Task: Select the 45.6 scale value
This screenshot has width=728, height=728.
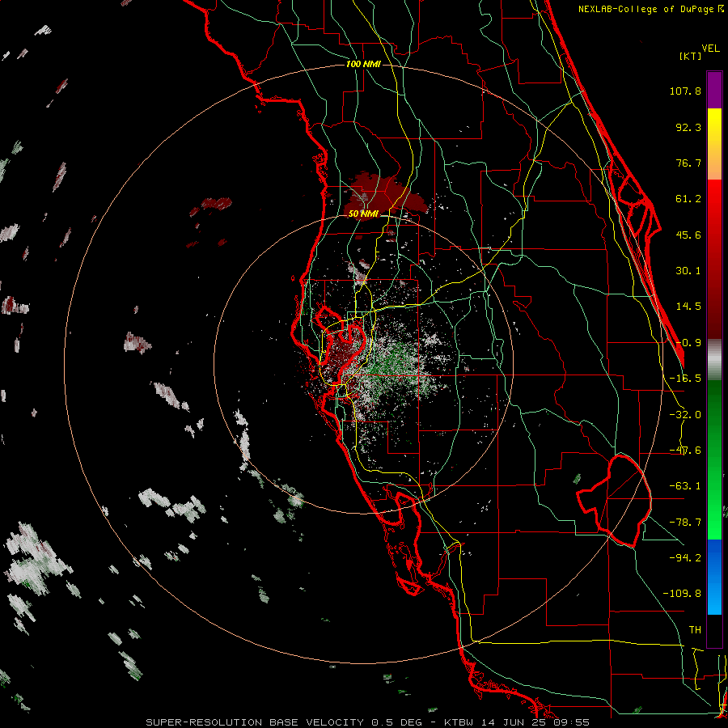Action: point(688,235)
